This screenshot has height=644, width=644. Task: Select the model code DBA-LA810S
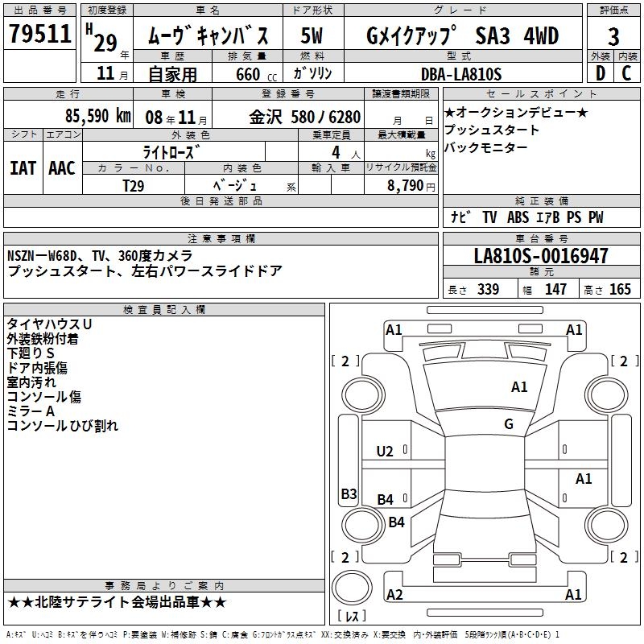tap(461, 74)
